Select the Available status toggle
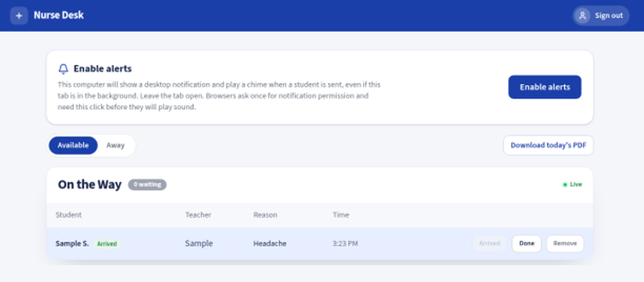The height and width of the screenshot is (282, 644). tap(73, 145)
